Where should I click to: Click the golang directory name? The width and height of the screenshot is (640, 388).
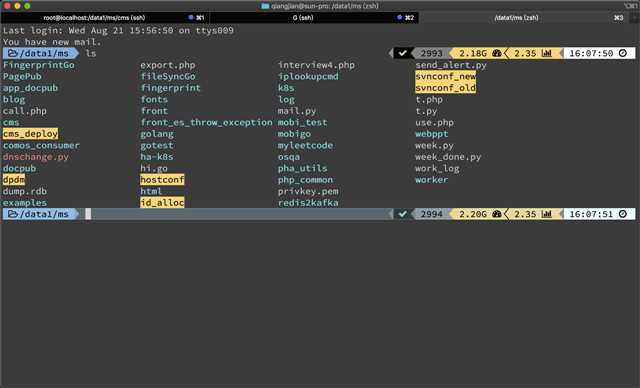pos(157,133)
